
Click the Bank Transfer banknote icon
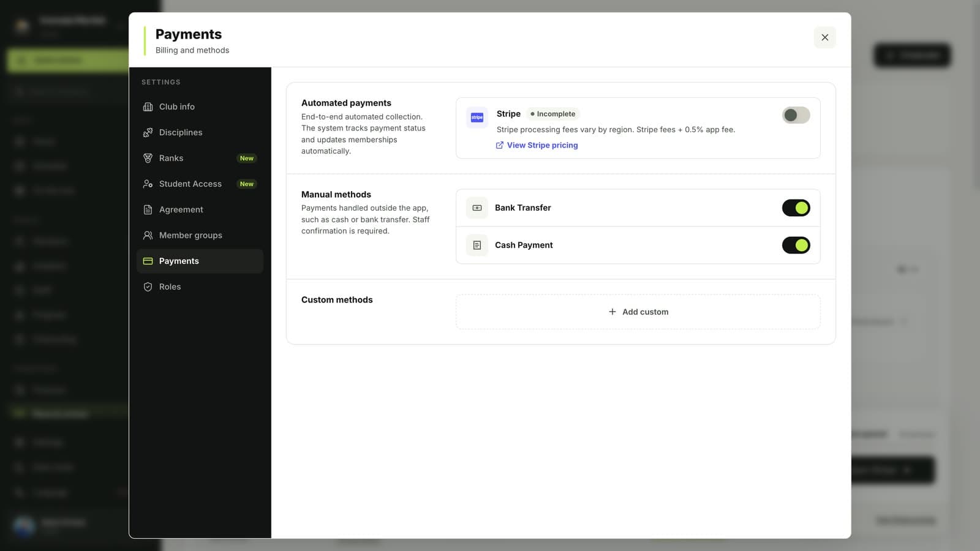pos(477,208)
